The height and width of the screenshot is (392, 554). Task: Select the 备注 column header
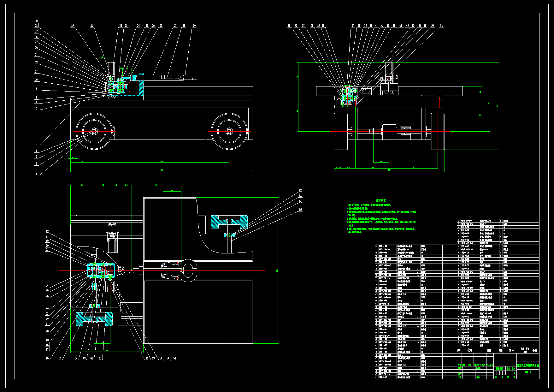coord(534,350)
